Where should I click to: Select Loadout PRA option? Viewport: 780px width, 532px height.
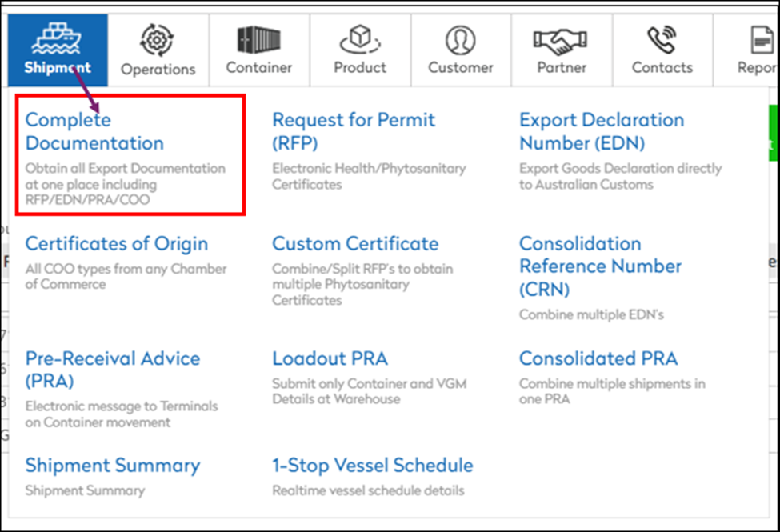(x=330, y=358)
